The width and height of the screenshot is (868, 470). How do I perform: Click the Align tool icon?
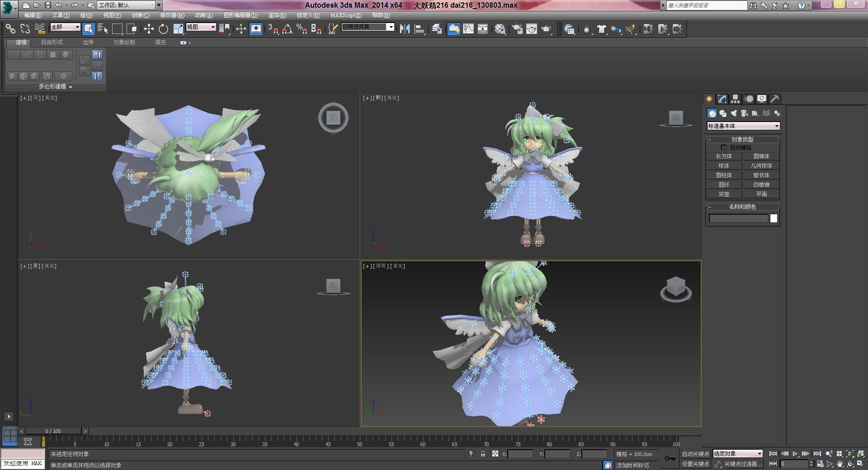tap(420, 29)
